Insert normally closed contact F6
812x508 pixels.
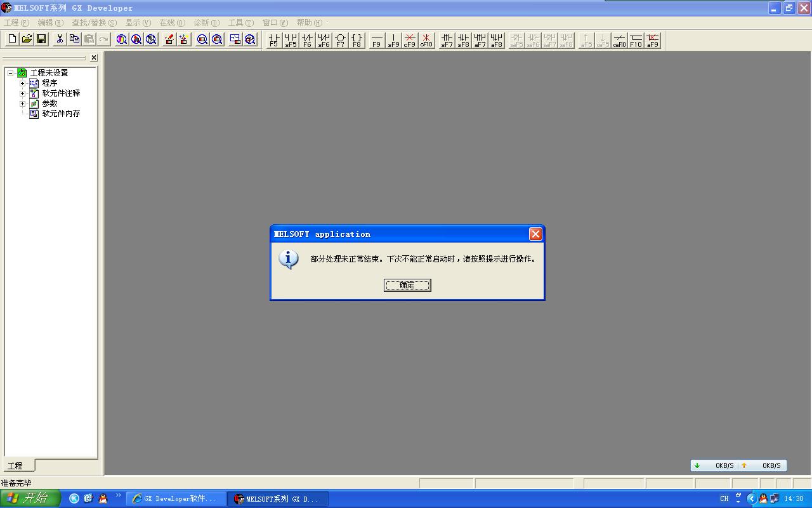coord(307,41)
